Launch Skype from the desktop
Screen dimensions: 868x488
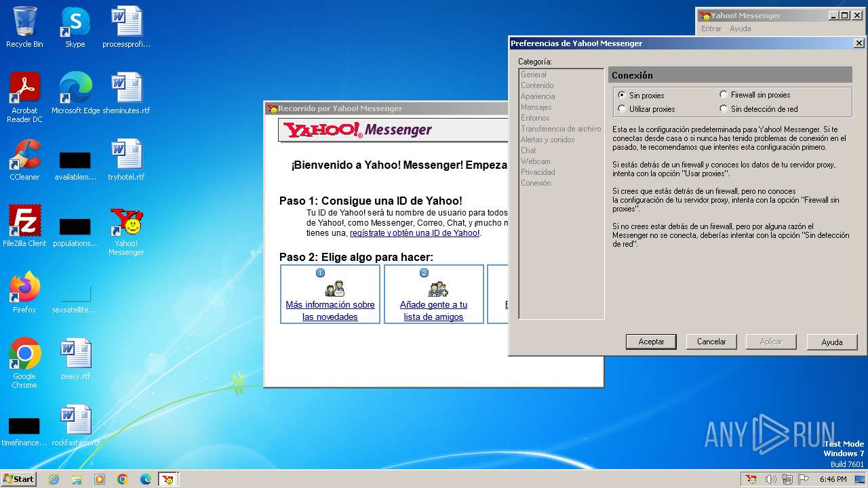[75, 27]
